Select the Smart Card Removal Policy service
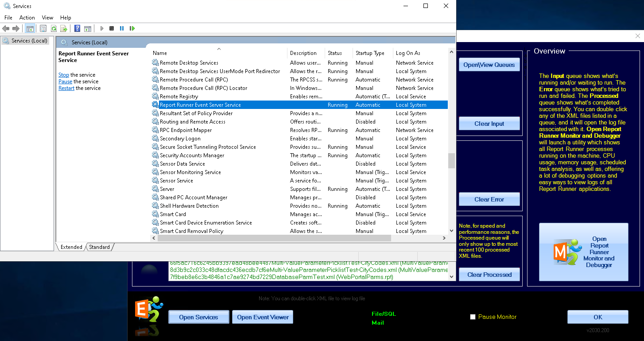 (299, 231)
